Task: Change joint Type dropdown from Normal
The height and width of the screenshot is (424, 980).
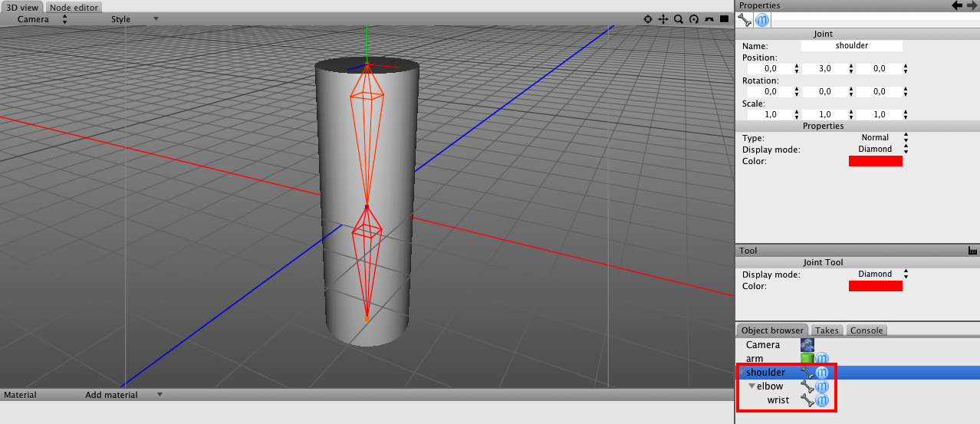Action: 880,138
